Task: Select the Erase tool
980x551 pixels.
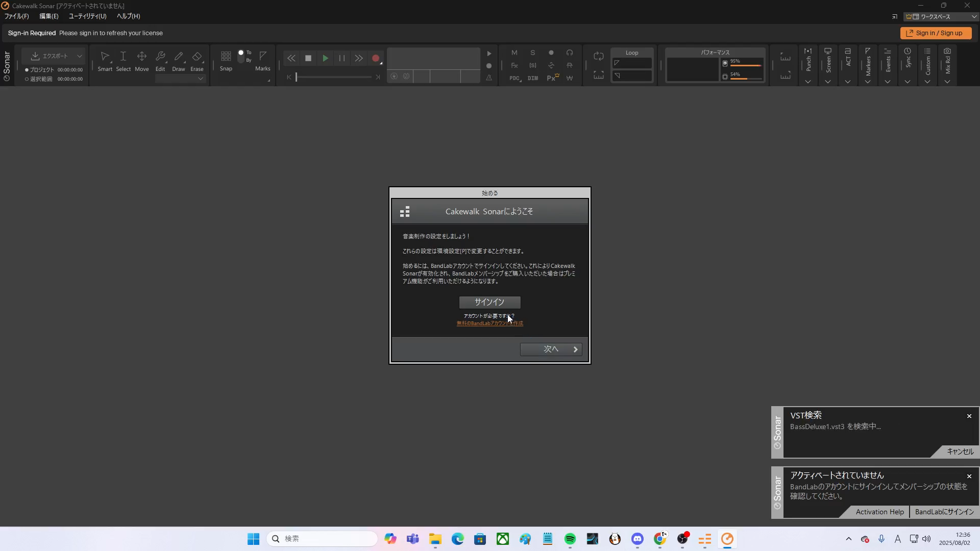Action: (197, 61)
